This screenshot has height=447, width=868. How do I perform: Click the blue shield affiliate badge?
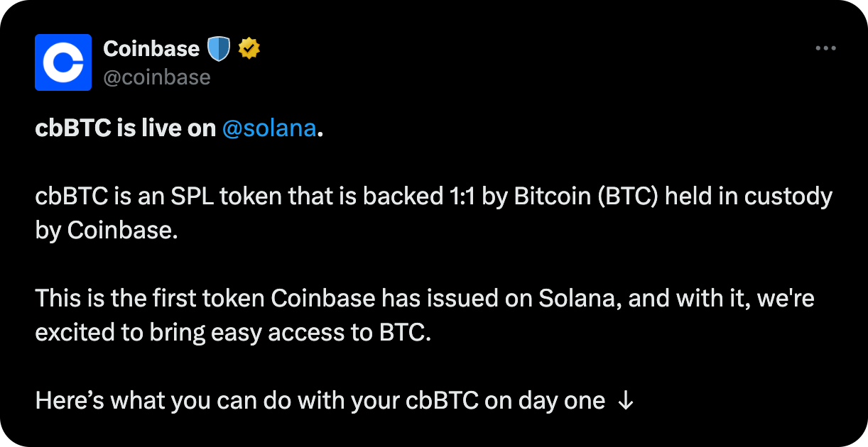point(219,49)
